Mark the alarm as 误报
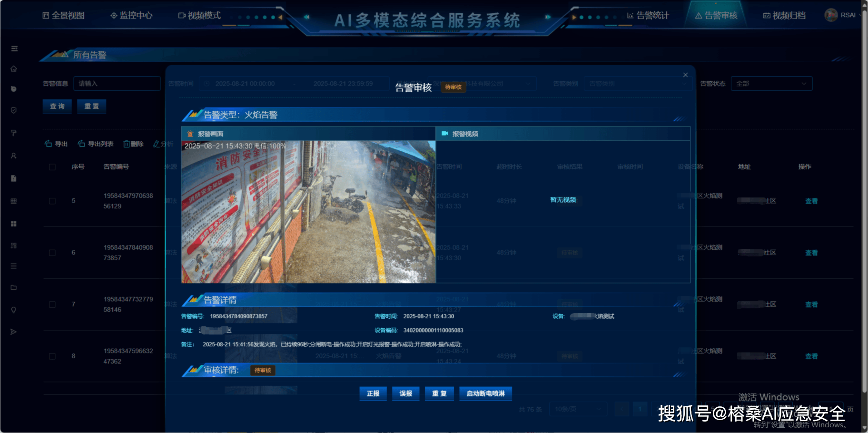The width and height of the screenshot is (868, 433). [405, 394]
